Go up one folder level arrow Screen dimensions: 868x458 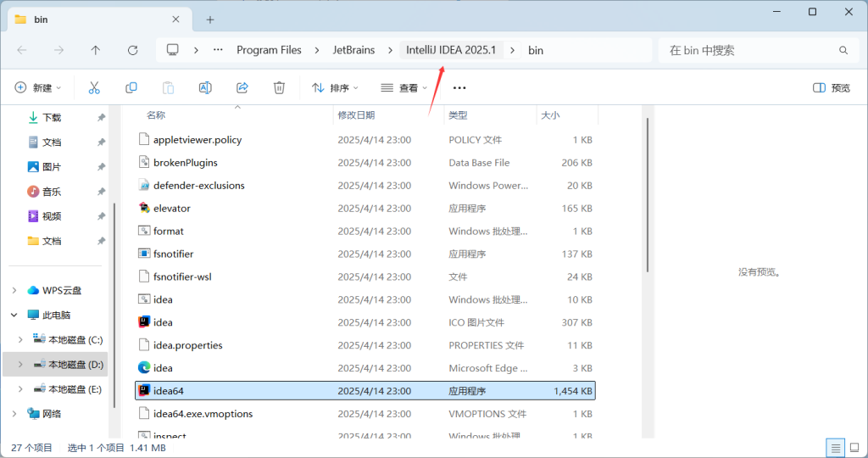(x=96, y=50)
